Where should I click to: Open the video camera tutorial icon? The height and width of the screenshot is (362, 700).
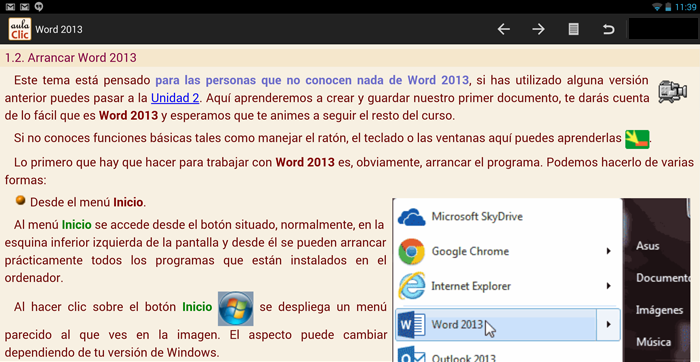point(672,92)
